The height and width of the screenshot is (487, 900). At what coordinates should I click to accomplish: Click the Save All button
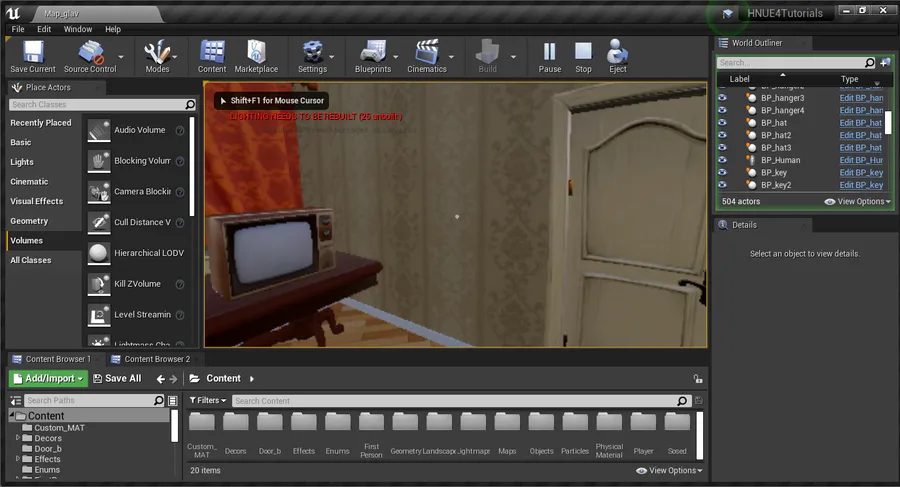point(117,378)
